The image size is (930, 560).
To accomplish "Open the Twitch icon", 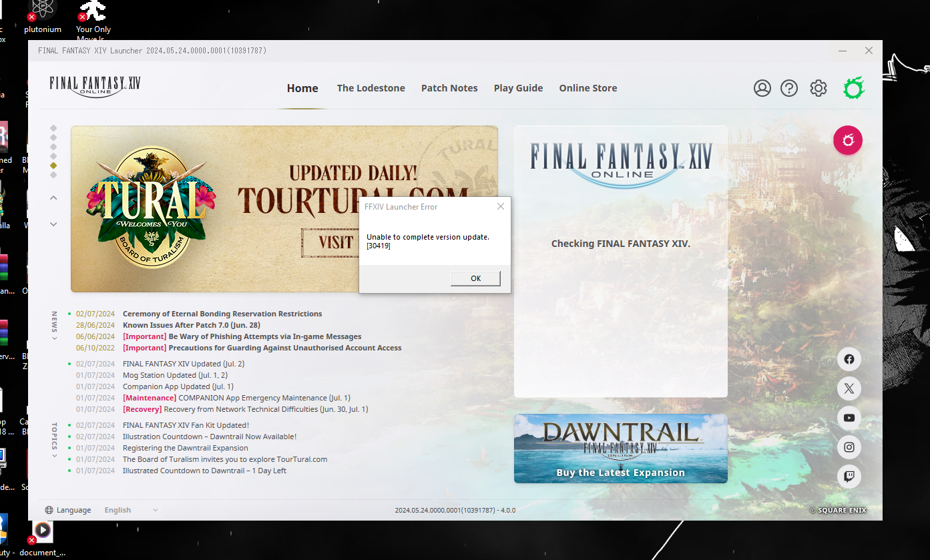I will point(849,476).
